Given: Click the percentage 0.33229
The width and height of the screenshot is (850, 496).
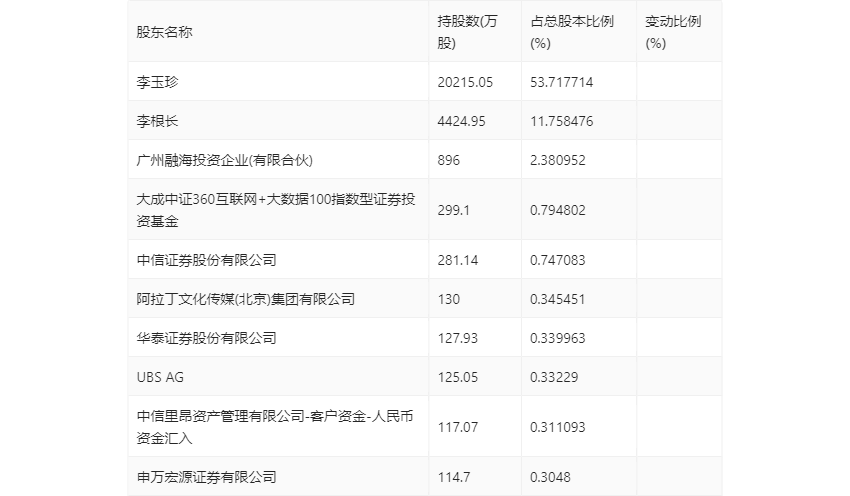Looking at the screenshot, I should pyautogui.click(x=554, y=377).
